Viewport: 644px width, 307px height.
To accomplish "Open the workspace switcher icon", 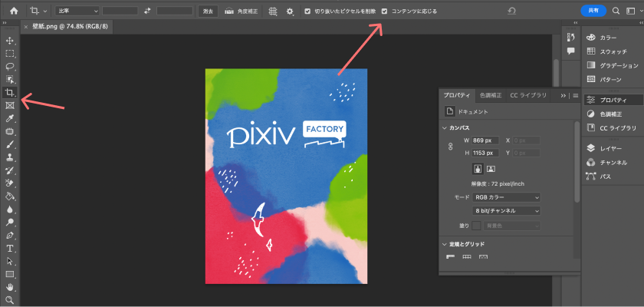I will click(630, 11).
